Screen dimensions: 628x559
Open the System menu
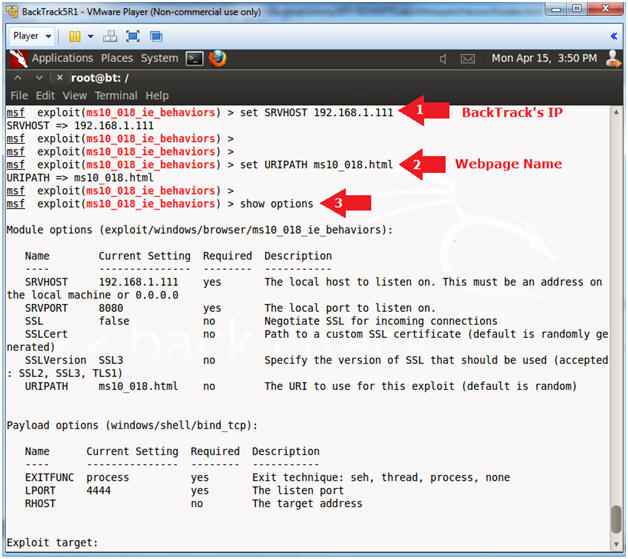[x=159, y=58]
